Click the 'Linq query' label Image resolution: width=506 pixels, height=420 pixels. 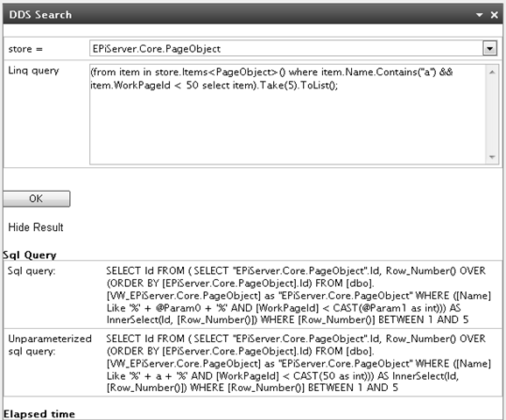pyautogui.click(x=33, y=70)
